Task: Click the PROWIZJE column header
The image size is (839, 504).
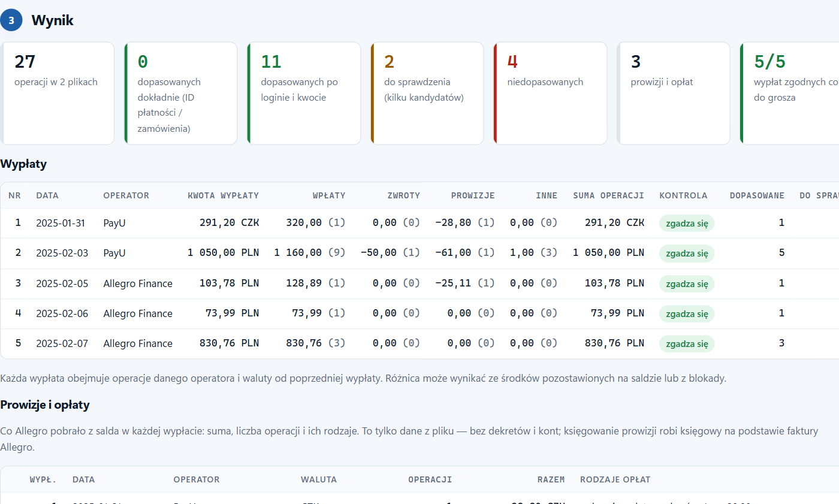Action: [473, 195]
